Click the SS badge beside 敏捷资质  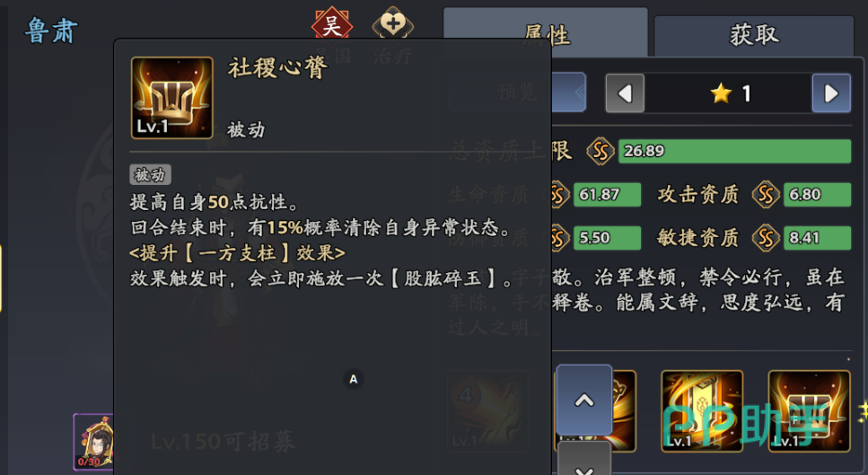pyautogui.click(x=766, y=238)
